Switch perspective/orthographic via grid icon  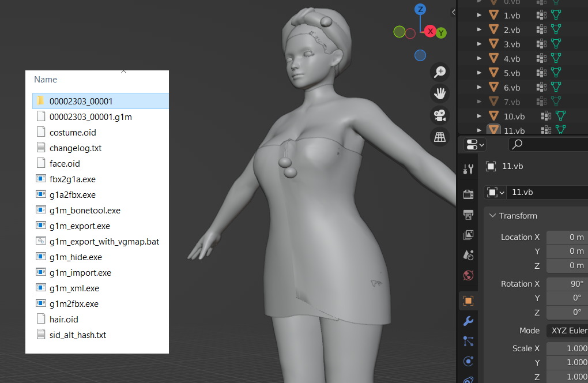pos(440,137)
